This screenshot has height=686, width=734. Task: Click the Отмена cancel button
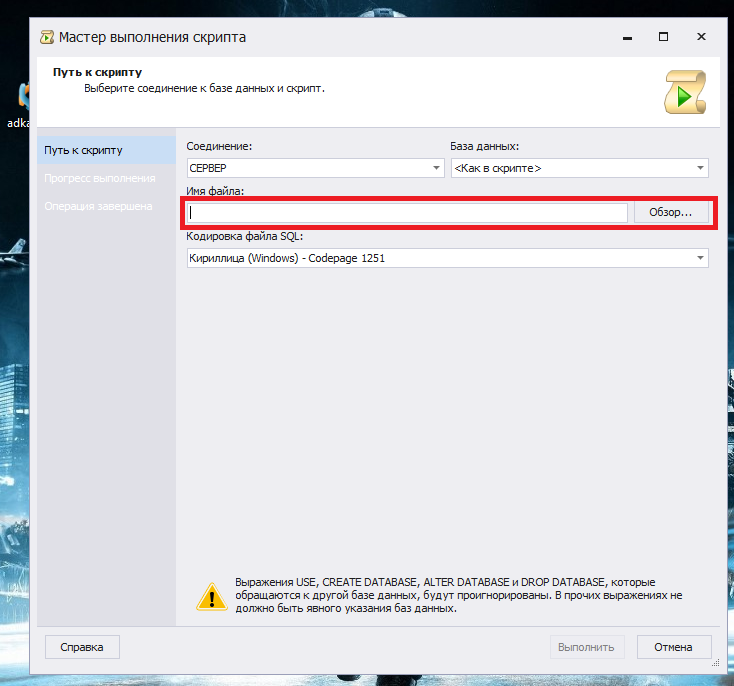673,647
